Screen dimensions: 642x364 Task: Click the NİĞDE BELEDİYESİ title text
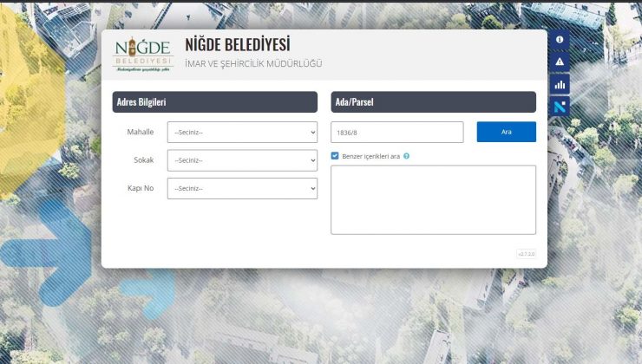[238, 45]
